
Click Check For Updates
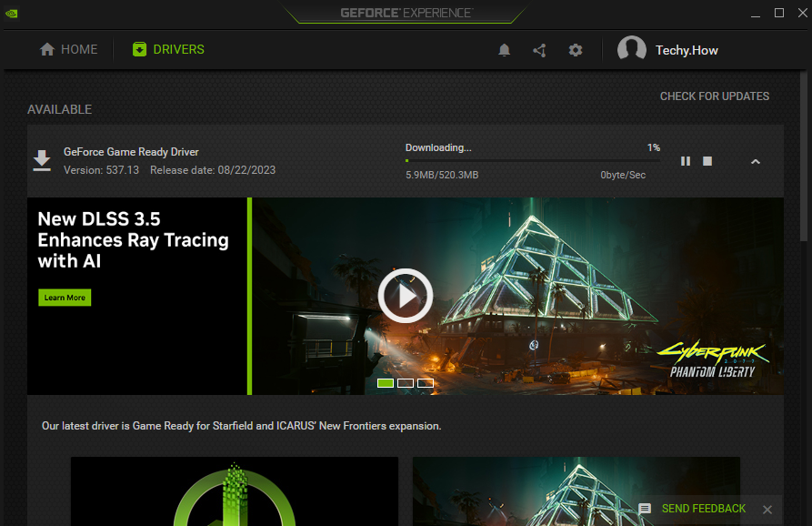(x=714, y=96)
